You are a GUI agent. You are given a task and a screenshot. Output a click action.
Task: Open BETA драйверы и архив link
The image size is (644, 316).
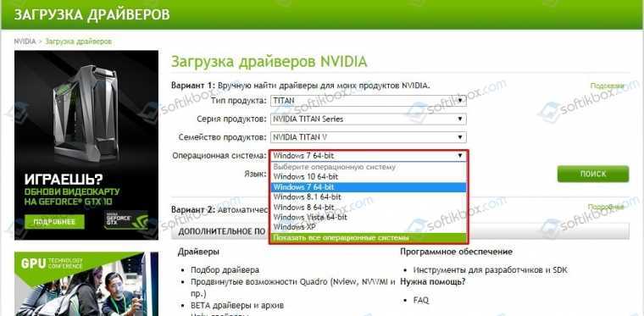click(237, 306)
